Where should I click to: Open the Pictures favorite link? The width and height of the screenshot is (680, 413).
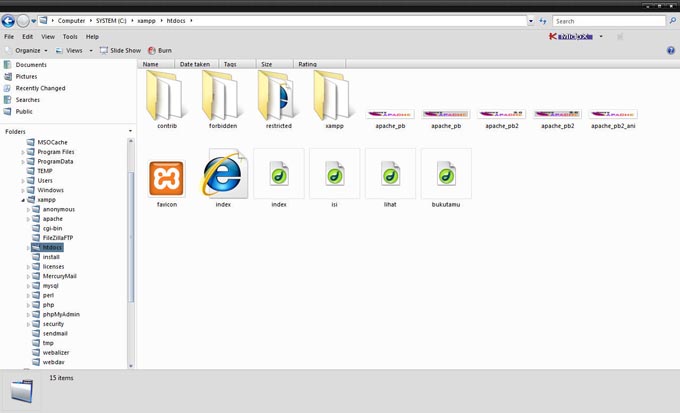coord(20,76)
